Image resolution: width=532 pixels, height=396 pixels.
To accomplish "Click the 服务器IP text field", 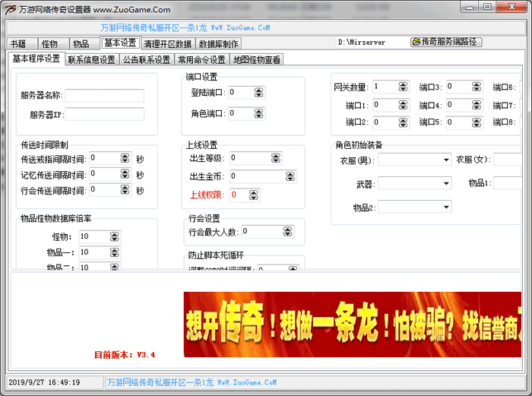I will (105, 114).
